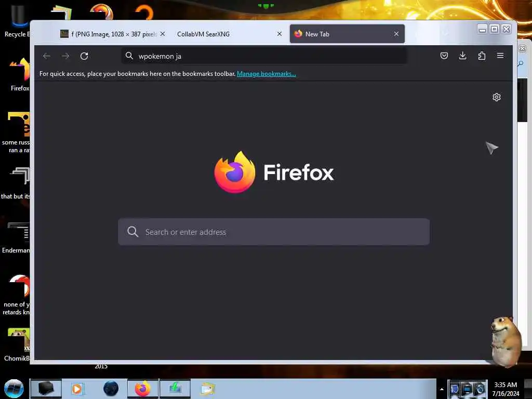This screenshot has width=532, height=399.
Task: Open the media player taskbar icon
Action: tap(77, 389)
